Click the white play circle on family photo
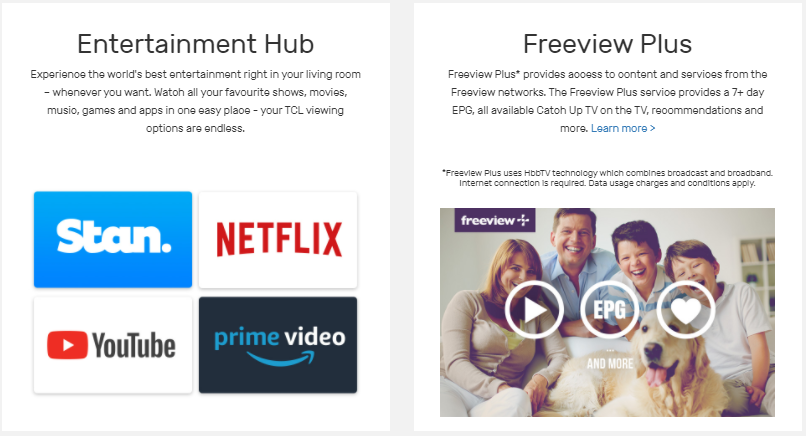 [534, 310]
